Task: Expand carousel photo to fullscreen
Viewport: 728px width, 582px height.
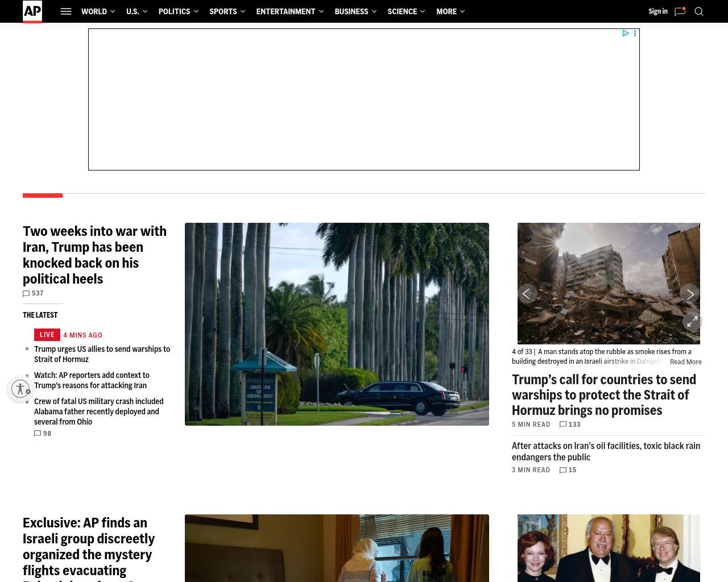Action: (692, 322)
